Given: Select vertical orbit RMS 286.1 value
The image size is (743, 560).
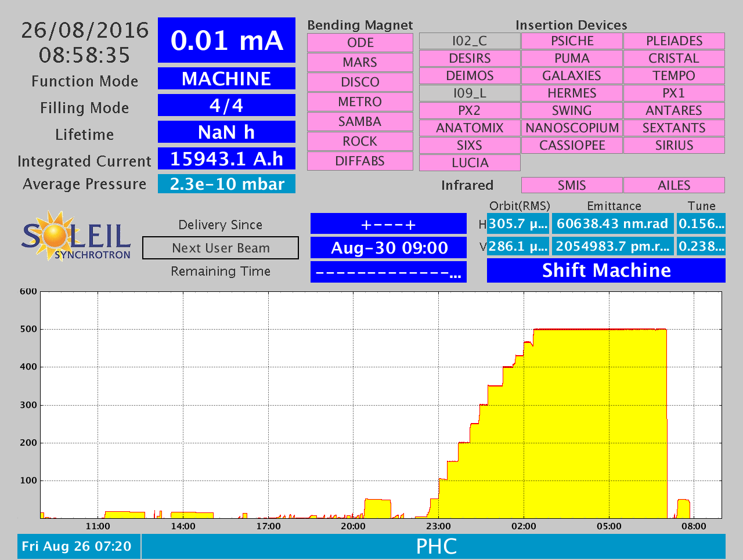Looking at the screenshot, I should 518,246.
